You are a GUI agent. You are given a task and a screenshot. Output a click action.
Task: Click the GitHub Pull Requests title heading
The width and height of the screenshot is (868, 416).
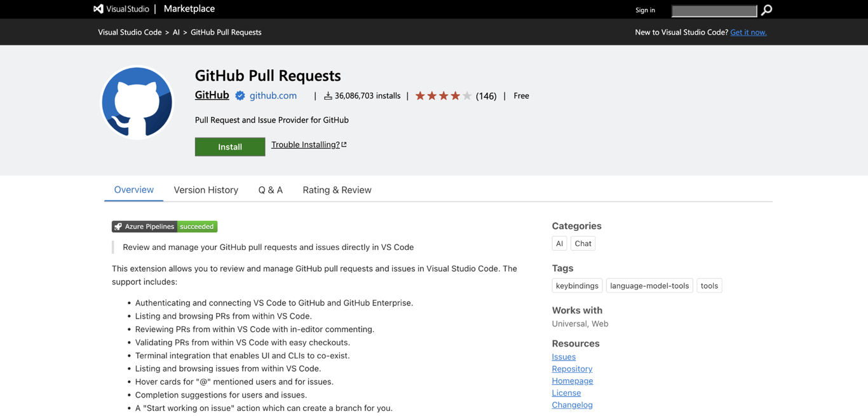268,76
